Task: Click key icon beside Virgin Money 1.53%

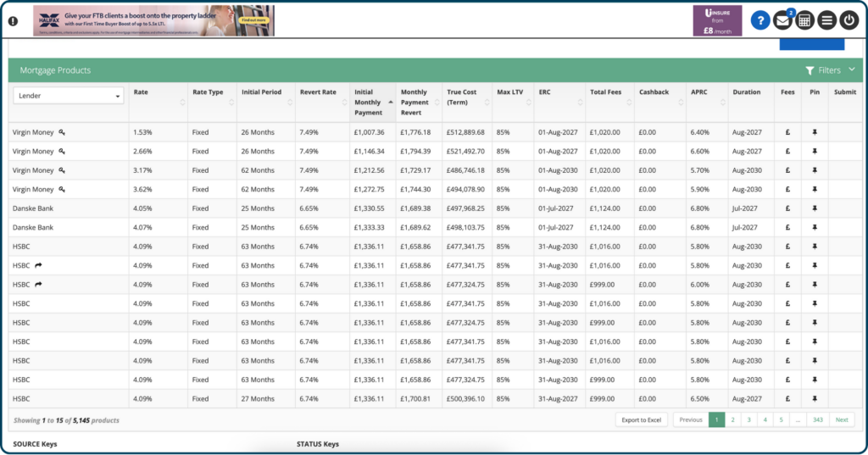Action: click(62, 132)
